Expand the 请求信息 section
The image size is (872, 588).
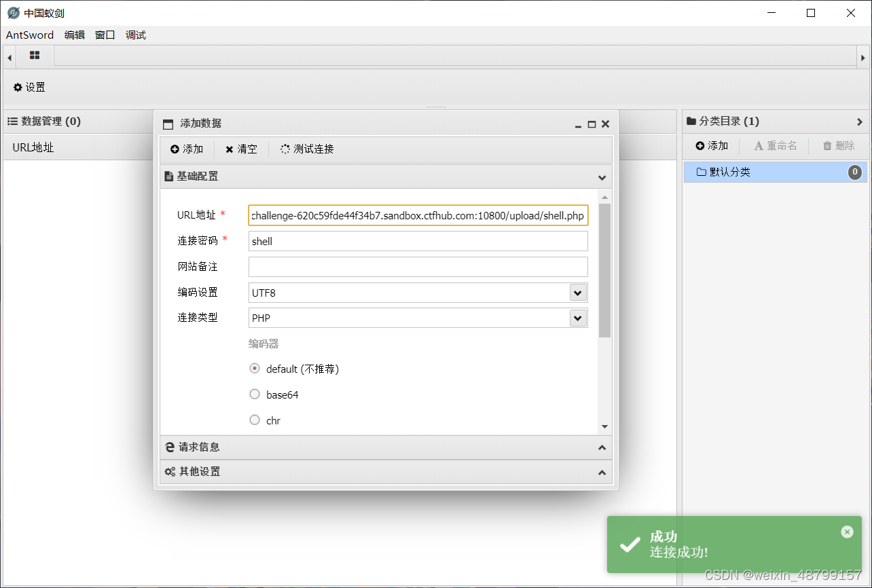pyautogui.click(x=602, y=448)
